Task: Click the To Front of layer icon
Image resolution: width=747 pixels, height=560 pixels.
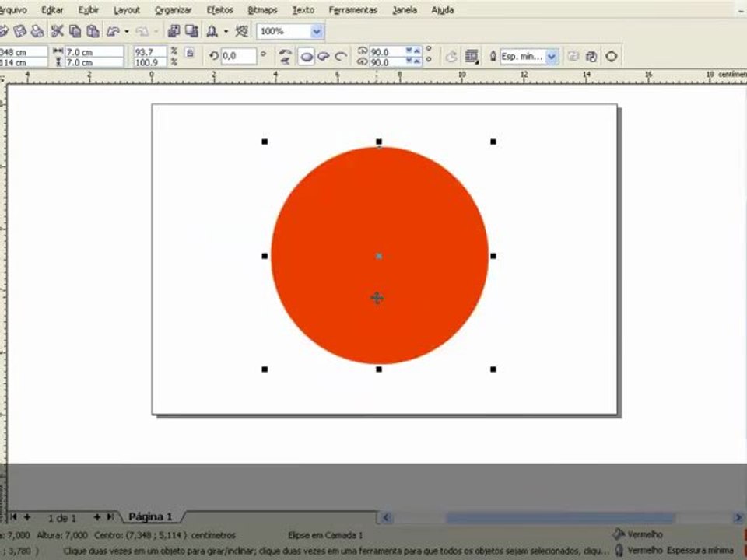Action: (x=573, y=57)
